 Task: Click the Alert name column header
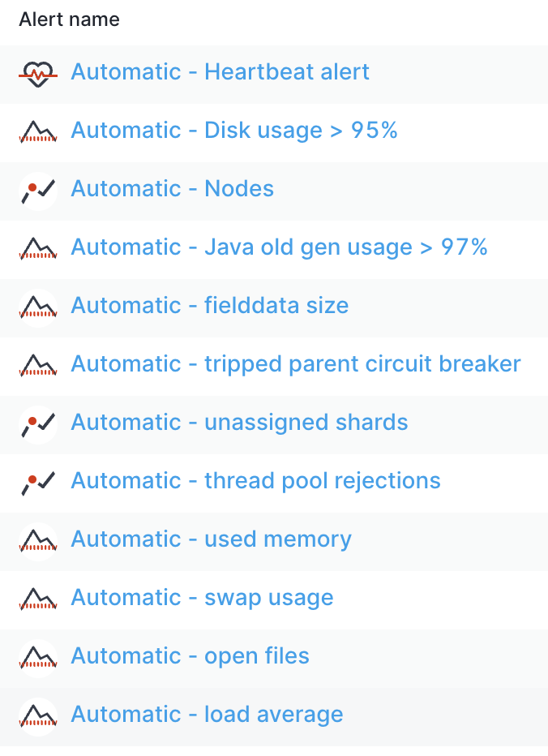pos(70,19)
